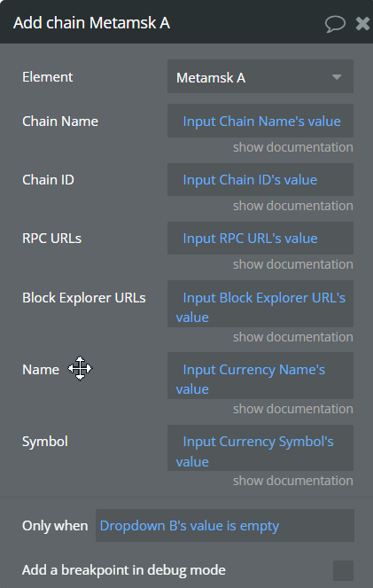Click the Element dropdown arrow

click(337, 77)
